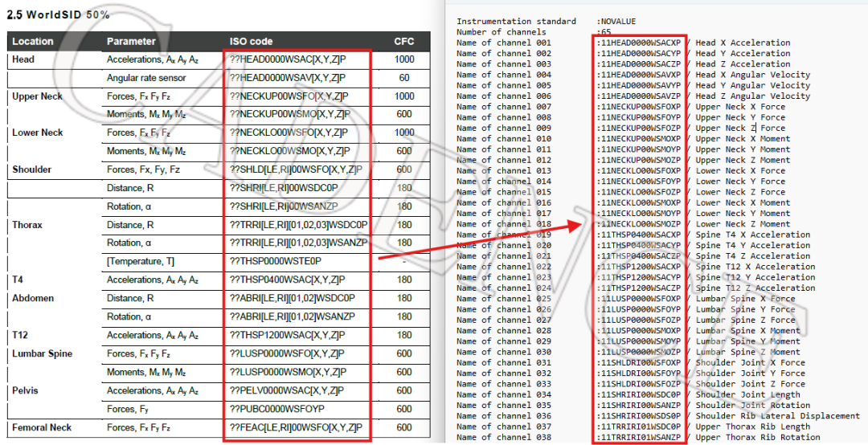Click channel code ':11NECKUP00WSMOYP'
The image size is (868, 445).
[x=639, y=149]
